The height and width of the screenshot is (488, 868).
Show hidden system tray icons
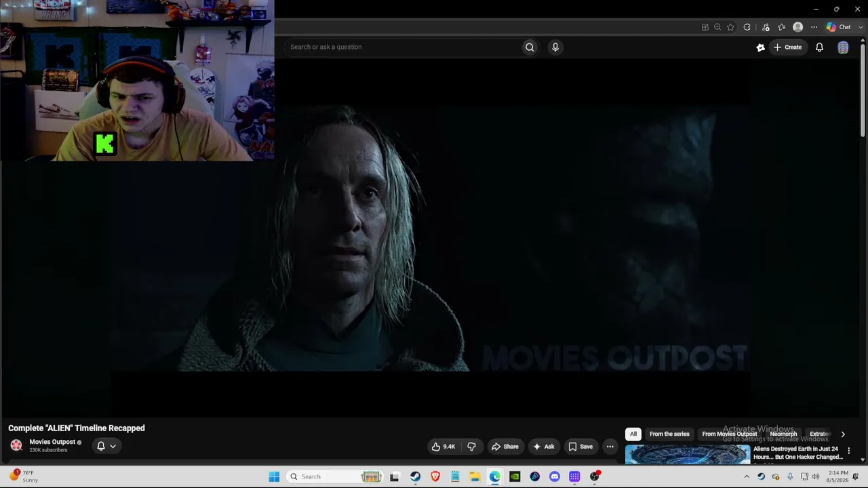pos(747,476)
